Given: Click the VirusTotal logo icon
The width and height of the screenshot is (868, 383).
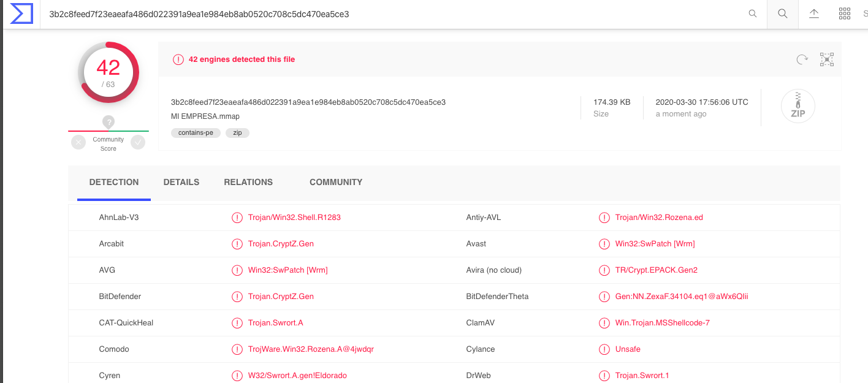Looking at the screenshot, I should [x=21, y=13].
